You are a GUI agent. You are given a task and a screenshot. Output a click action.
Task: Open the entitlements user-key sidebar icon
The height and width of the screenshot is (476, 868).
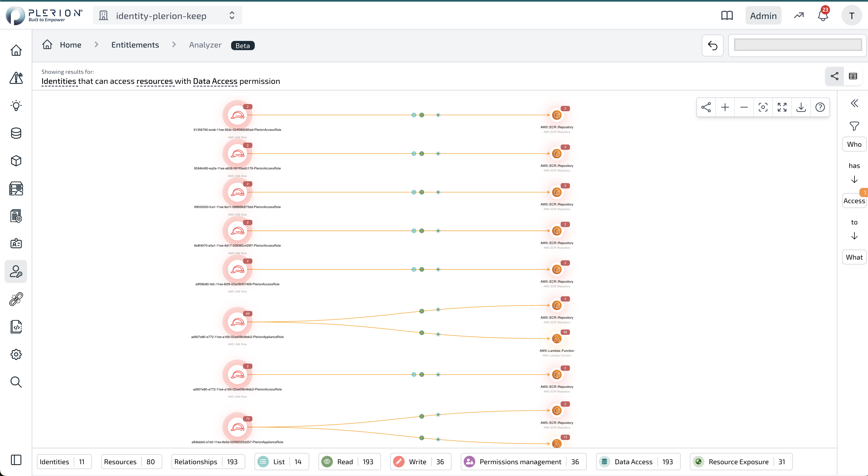[x=16, y=271]
